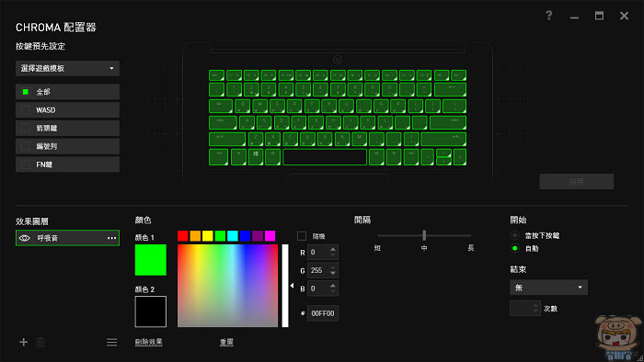The width and height of the screenshot is (644, 362).
Task: Click the question mark help icon
Action: pos(548,16)
